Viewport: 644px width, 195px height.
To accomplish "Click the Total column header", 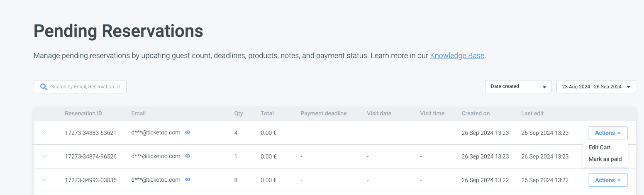I will point(268,113).
